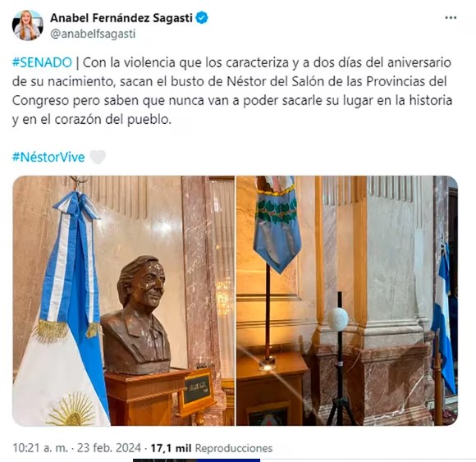The width and height of the screenshot is (476, 462).
Task: Click the Reproducciones label
Action: [x=234, y=448]
